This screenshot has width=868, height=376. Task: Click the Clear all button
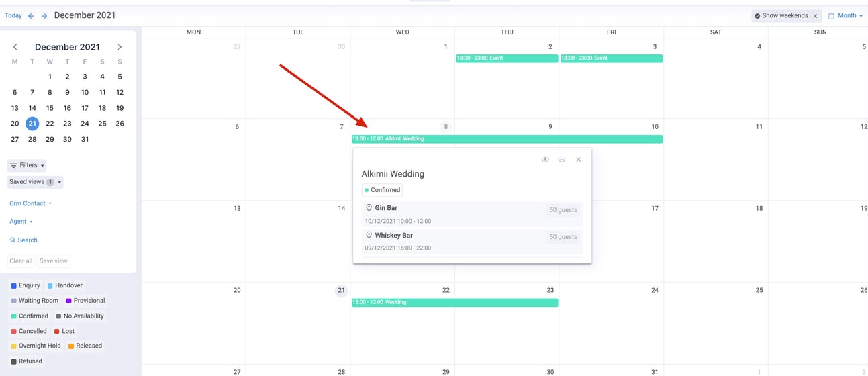[x=21, y=261]
